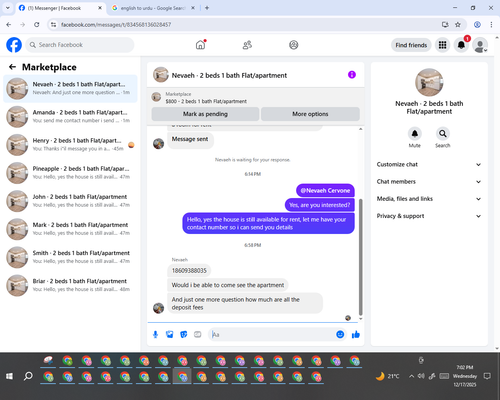Open the emoji picker in message box
The width and height of the screenshot is (500, 400).
coord(340,334)
